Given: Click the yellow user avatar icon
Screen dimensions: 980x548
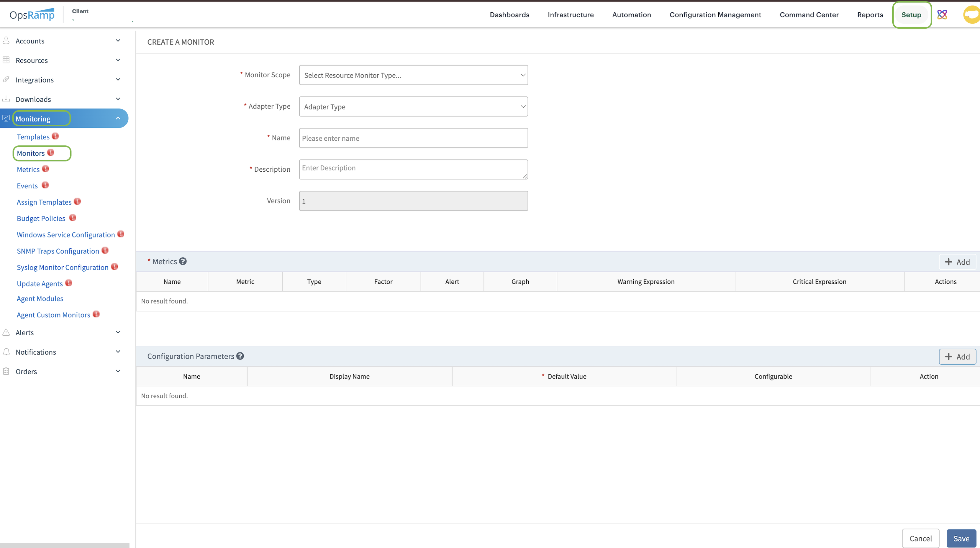Looking at the screenshot, I should click(x=972, y=14).
